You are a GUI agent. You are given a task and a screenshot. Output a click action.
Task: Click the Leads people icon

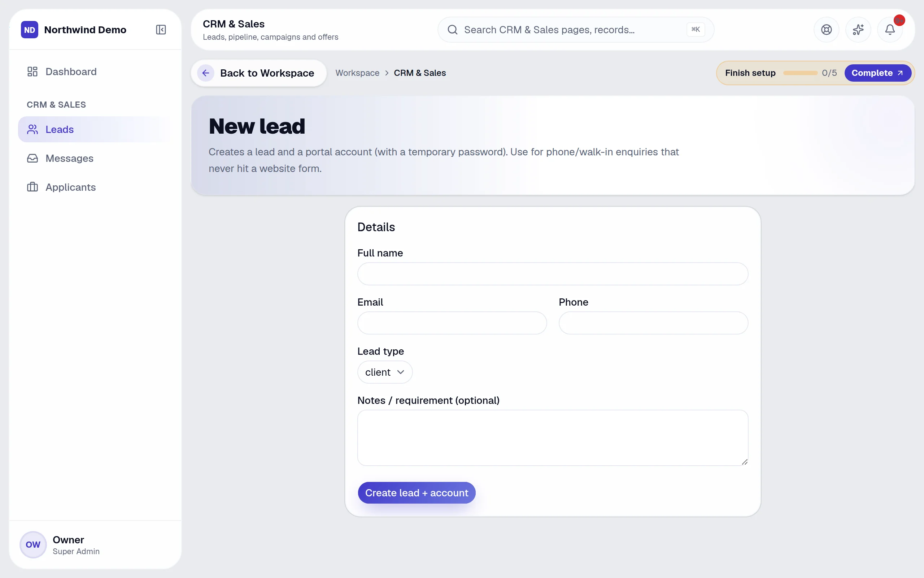click(32, 129)
